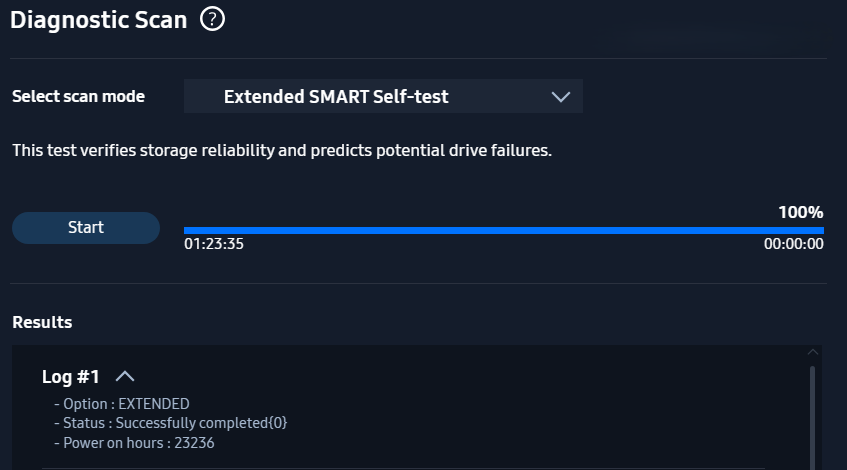Click the Diagnostic Scan page title
The image size is (847, 470).
tap(98, 20)
